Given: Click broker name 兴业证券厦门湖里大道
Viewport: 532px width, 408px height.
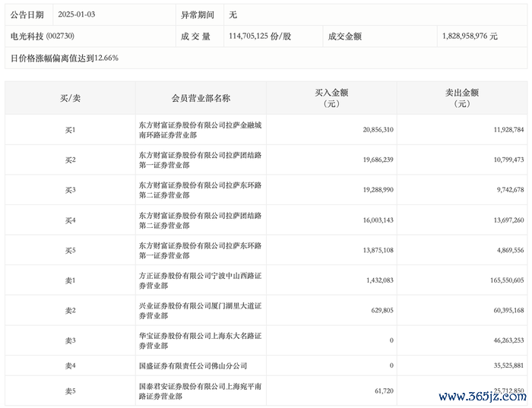Looking at the screenshot, I should pos(200,311).
